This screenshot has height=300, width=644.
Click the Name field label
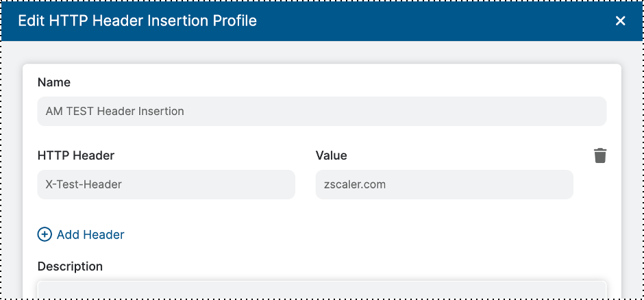(54, 82)
